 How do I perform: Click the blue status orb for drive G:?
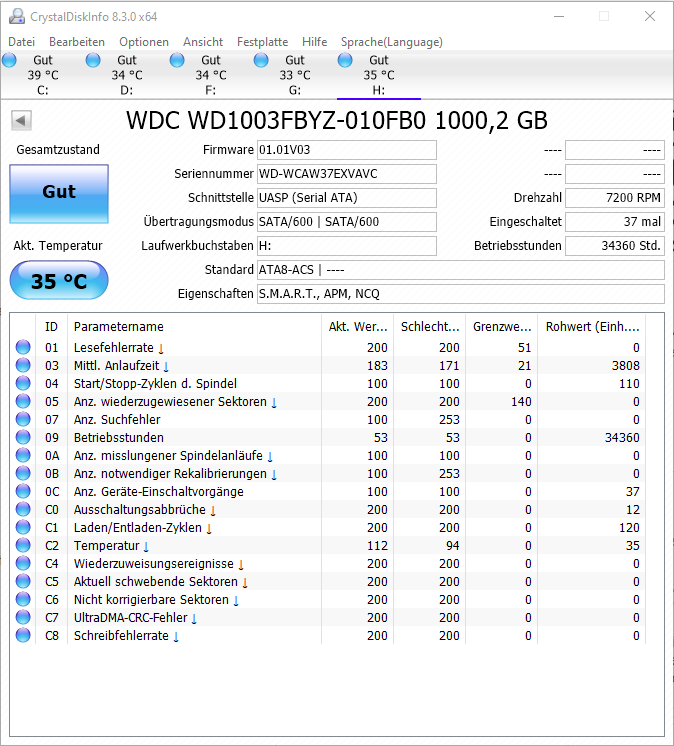point(261,60)
